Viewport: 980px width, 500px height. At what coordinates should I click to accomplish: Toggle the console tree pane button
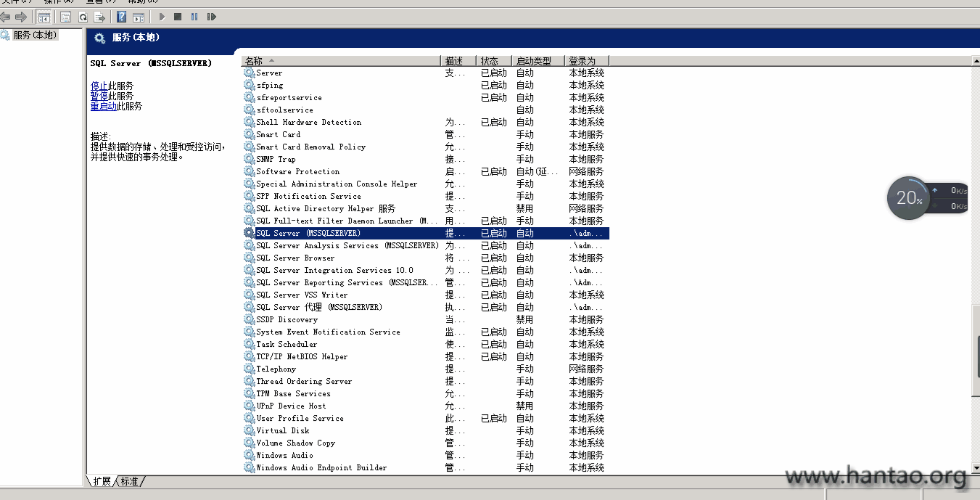(x=44, y=17)
